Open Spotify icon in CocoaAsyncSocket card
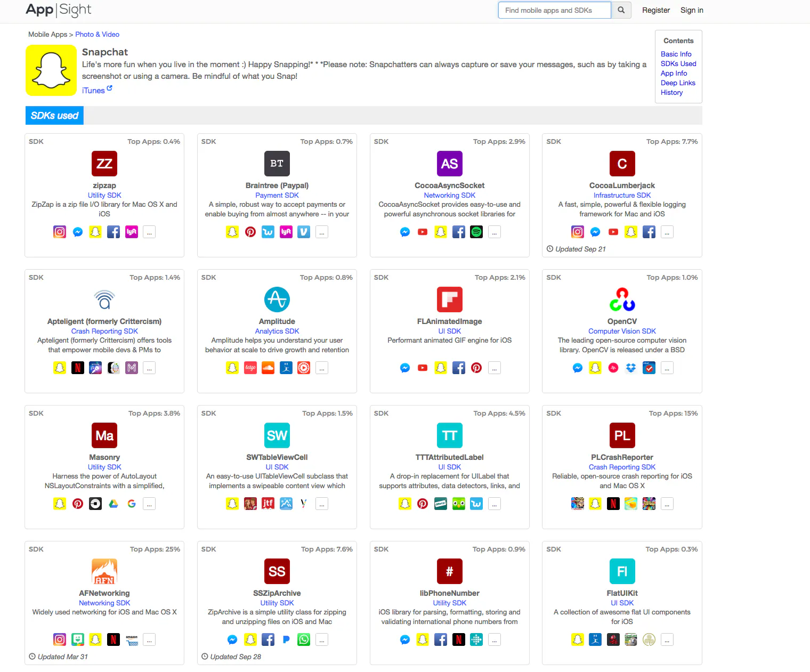The width and height of the screenshot is (810, 672). point(476,232)
